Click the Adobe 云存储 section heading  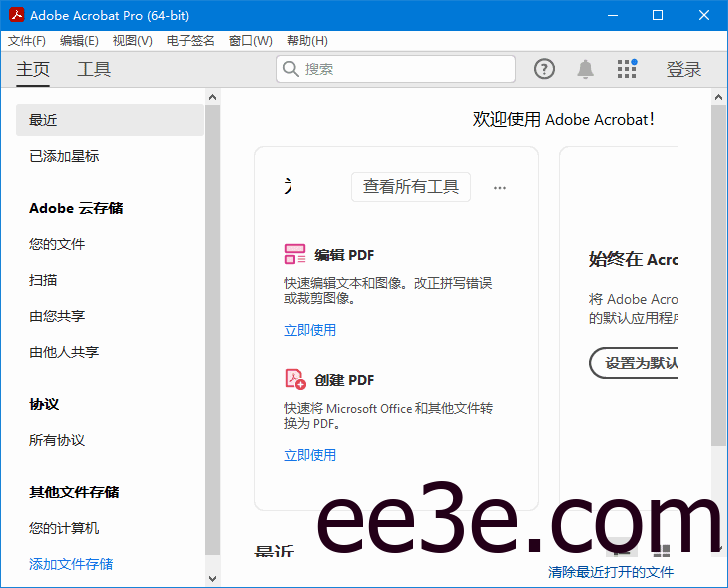click(x=76, y=208)
